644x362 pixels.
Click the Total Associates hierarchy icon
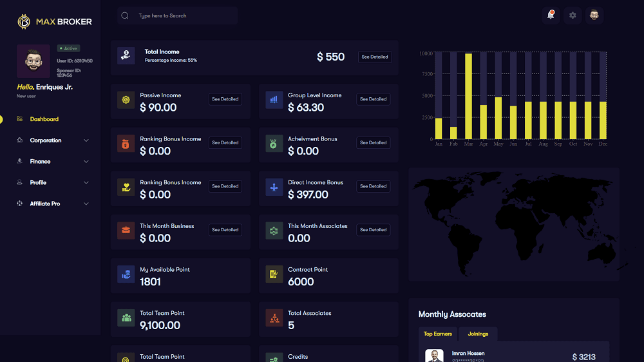pos(274,318)
